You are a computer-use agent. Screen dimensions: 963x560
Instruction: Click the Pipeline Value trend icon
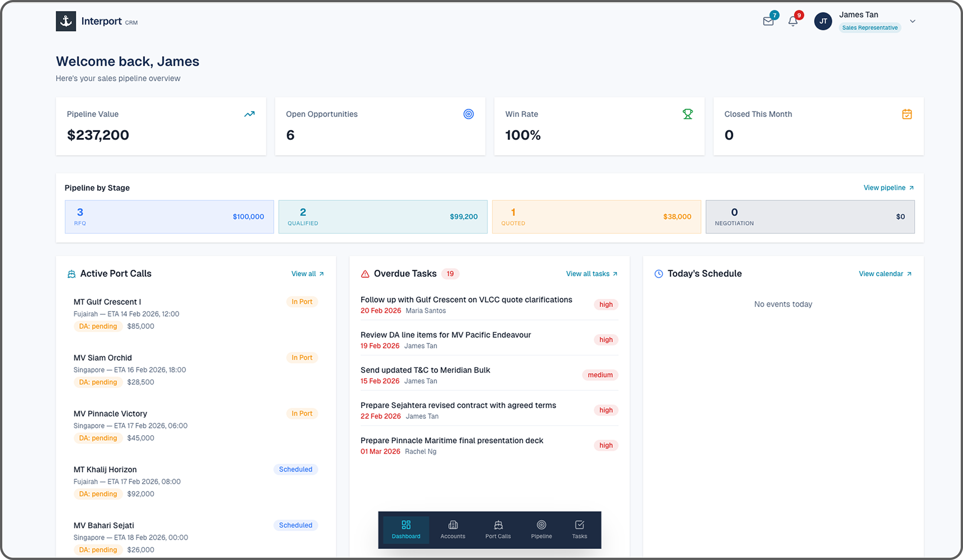pos(249,114)
